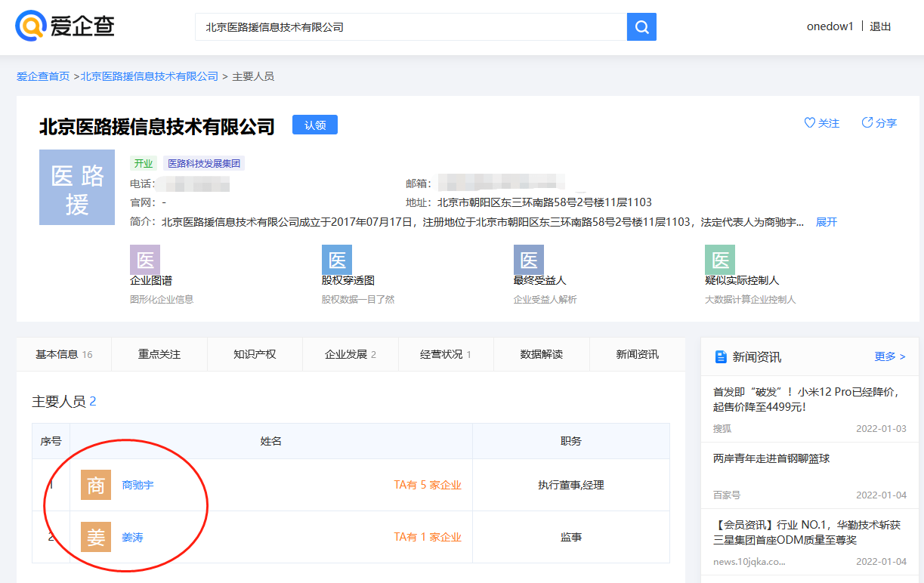Click the 爱企查 logo
This screenshot has height=583, width=924.
65,26
